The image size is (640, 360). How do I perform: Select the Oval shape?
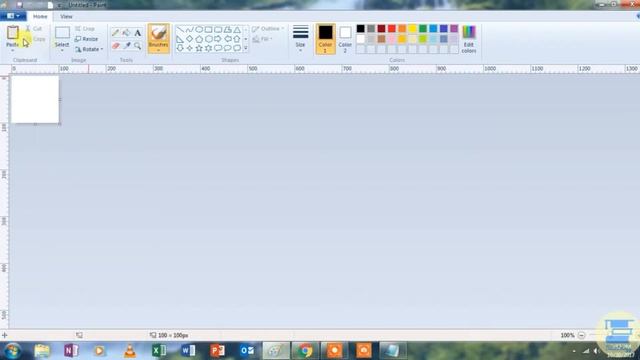tap(199, 29)
